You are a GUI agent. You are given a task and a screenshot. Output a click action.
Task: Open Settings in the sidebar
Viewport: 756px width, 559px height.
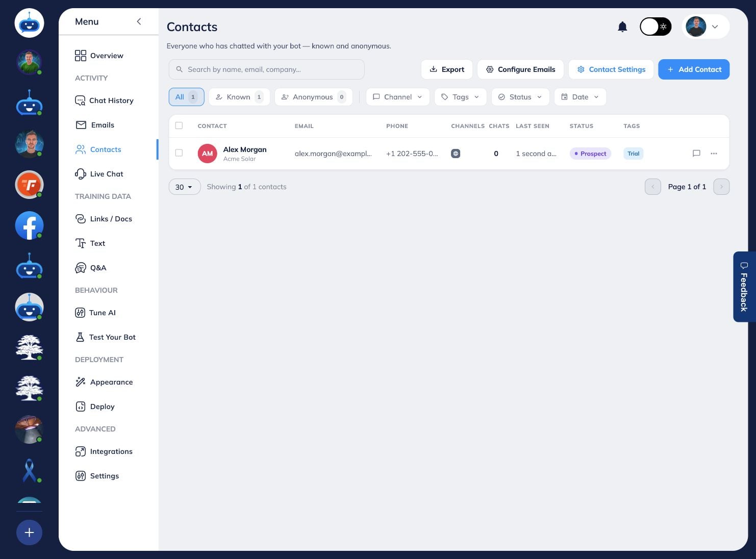coord(97,476)
